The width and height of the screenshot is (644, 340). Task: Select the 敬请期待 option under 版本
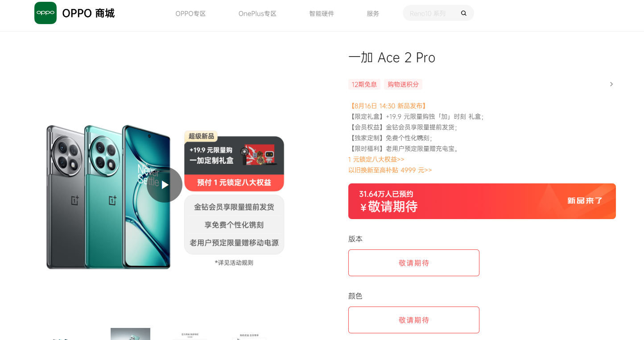[414, 263]
